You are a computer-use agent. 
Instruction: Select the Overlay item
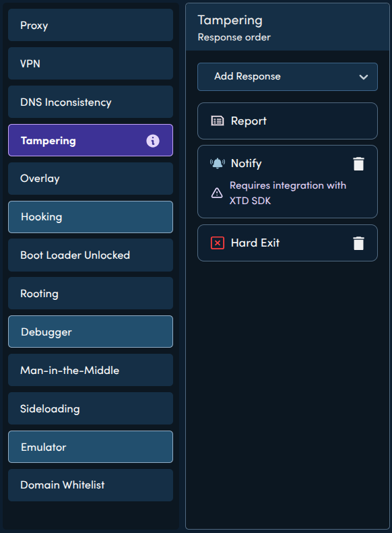(91, 179)
